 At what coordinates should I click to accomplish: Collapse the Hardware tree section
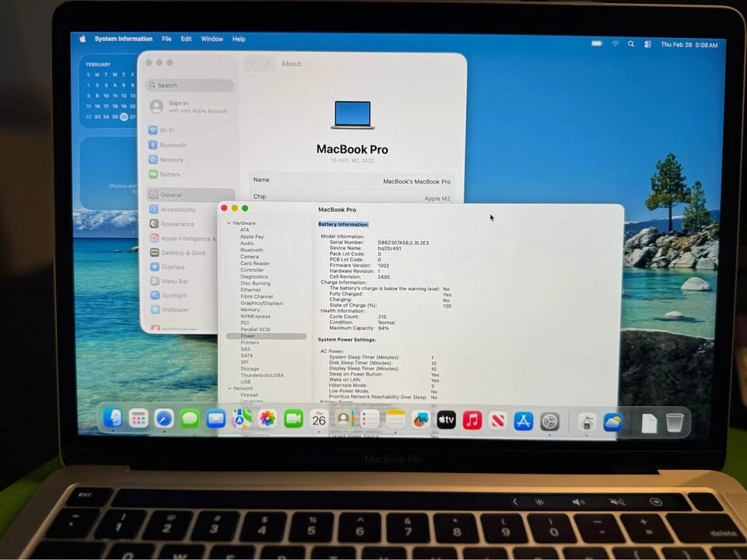point(229,223)
